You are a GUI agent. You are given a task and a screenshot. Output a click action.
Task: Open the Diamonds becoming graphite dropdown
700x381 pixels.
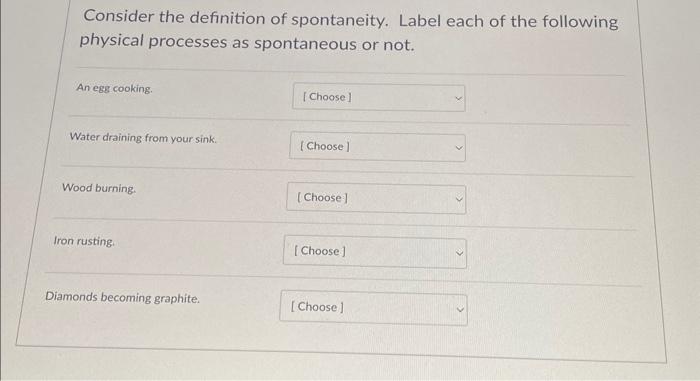click(373, 308)
